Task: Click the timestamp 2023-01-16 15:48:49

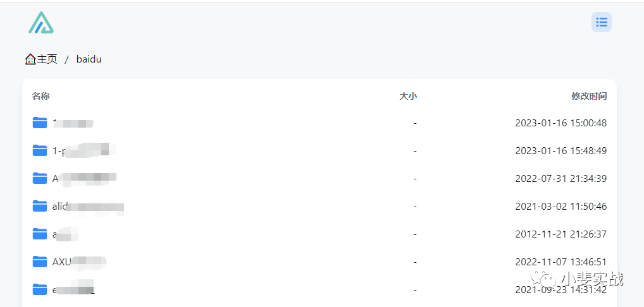Action: point(561,150)
